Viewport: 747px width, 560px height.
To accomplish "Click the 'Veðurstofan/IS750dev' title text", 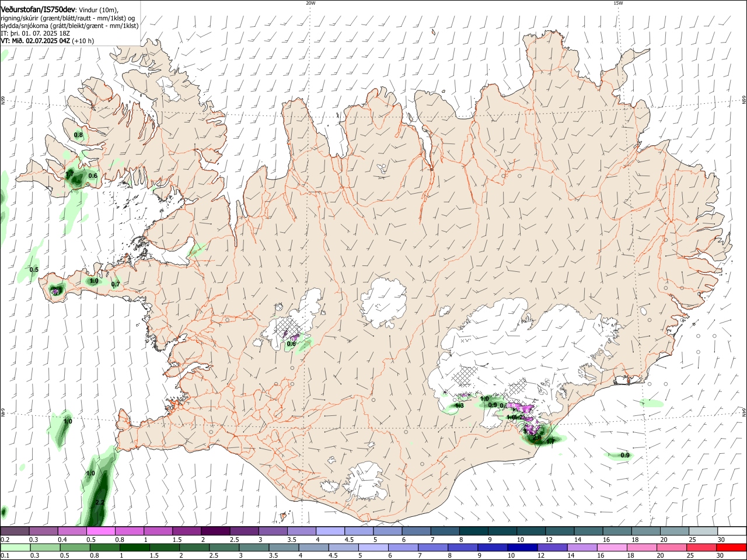I will (38, 10).
